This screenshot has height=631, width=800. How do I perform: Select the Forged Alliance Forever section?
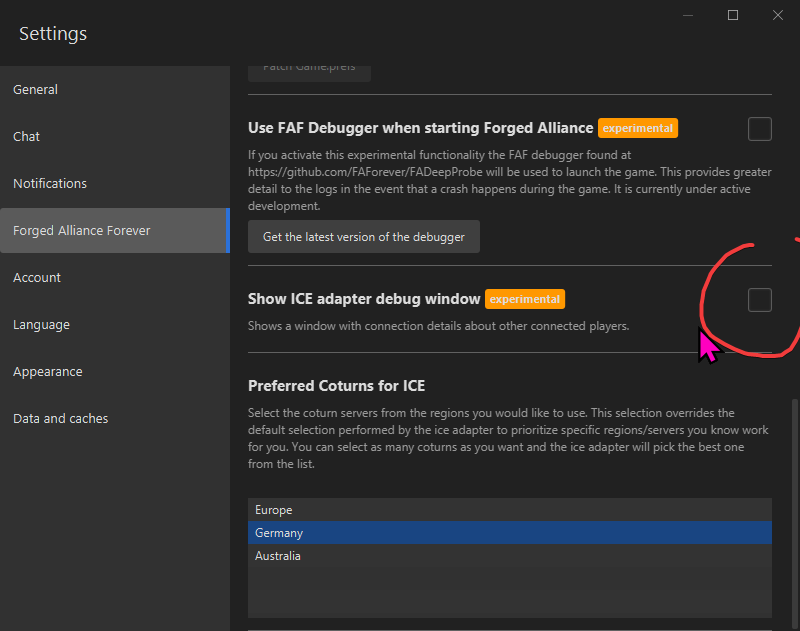(x=115, y=231)
